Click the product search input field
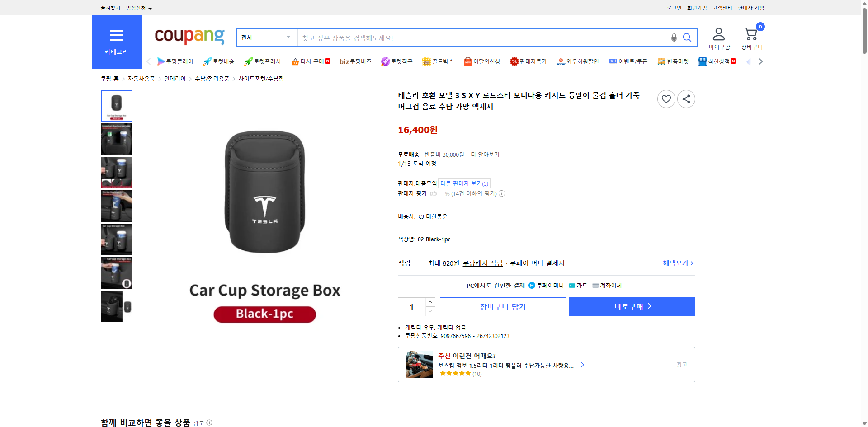868x427 pixels. point(484,38)
